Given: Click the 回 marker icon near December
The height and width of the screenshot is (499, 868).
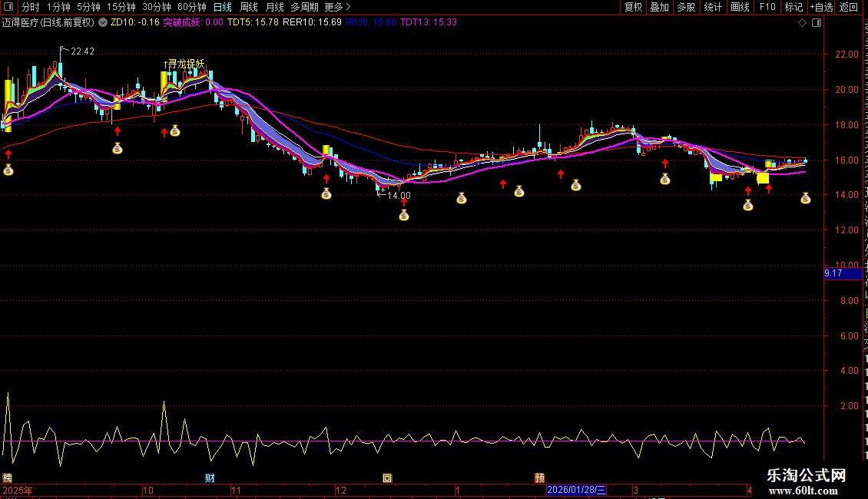Looking at the screenshot, I should coord(387,478).
